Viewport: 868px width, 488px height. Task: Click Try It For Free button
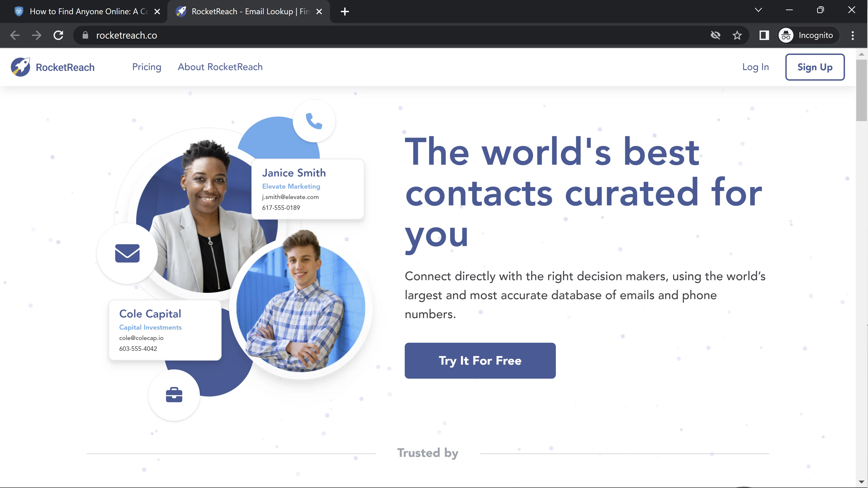480,361
